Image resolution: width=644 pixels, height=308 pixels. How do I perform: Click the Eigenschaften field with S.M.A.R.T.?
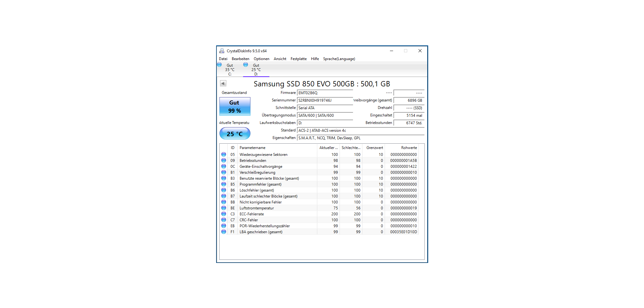361,138
